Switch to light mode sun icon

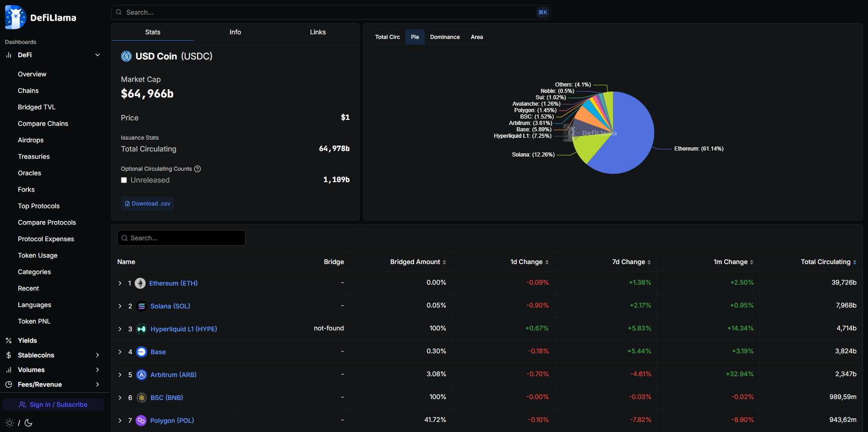pyautogui.click(x=10, y=423)
